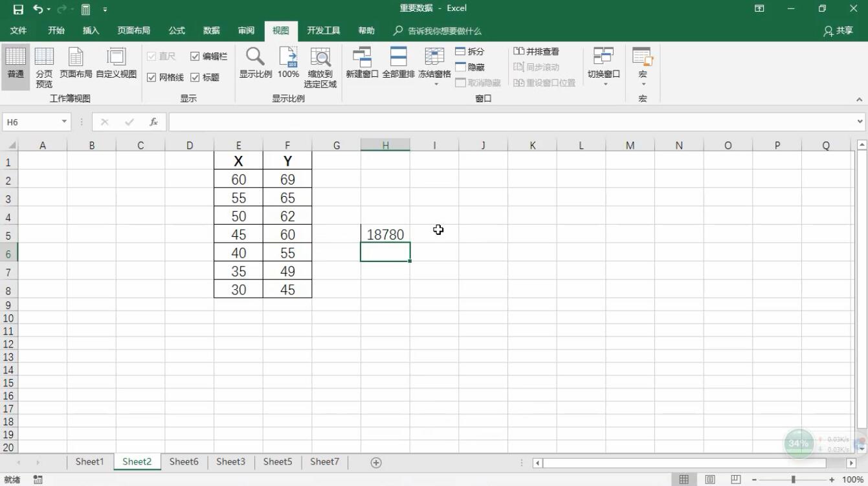Click the zoom slider handle

793,480
